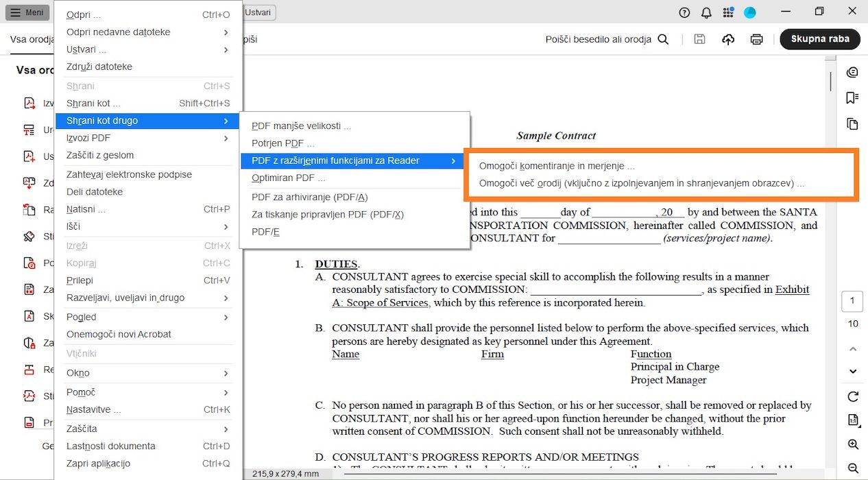Viewport: 868px width, 480px height.
Task: Open the apps grid icon
Action: 728,12
